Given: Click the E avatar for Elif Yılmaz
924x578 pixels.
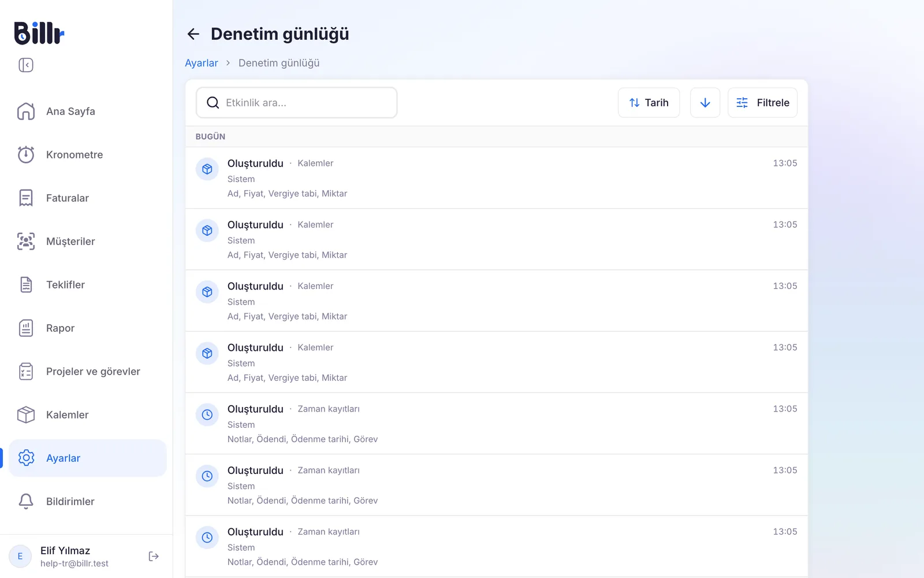Looking at the screenshot, I should click(x=20, y=556).
